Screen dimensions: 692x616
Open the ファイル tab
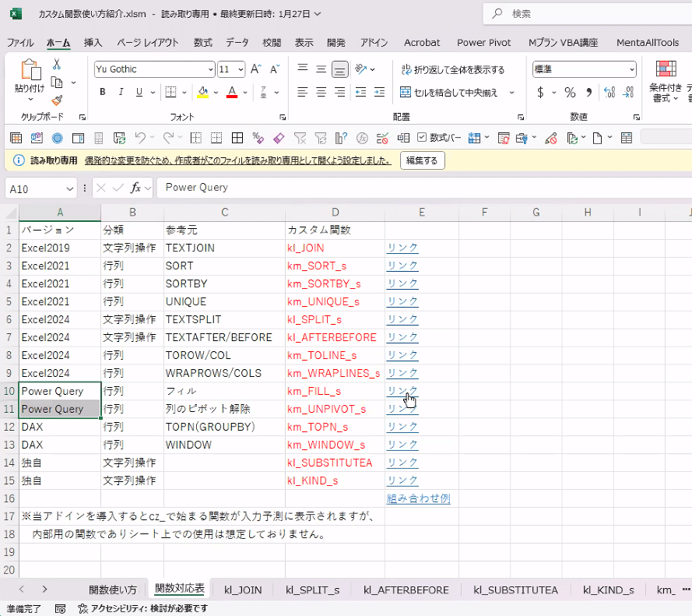tap(20, 43)
